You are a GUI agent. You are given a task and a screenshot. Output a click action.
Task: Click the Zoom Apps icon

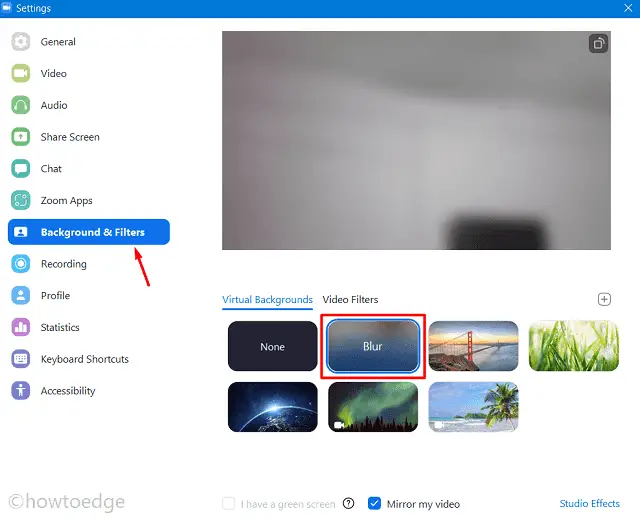[20, 200]
